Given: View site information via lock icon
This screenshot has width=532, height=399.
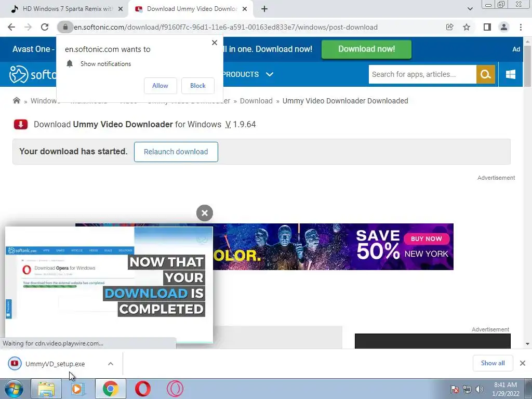Looking at the screenshot, I should click(x=65, y=27).
